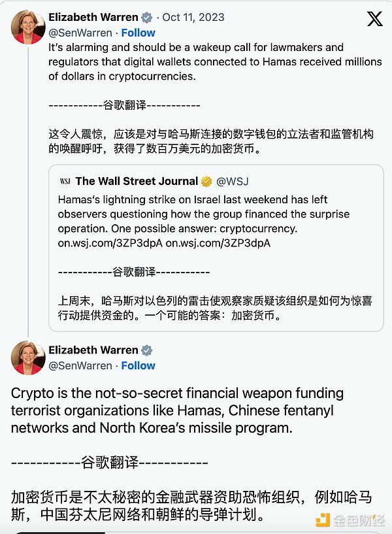
Task: Open Elizabeth Warren's avatar on the first tweet
Action: (27, 25)
